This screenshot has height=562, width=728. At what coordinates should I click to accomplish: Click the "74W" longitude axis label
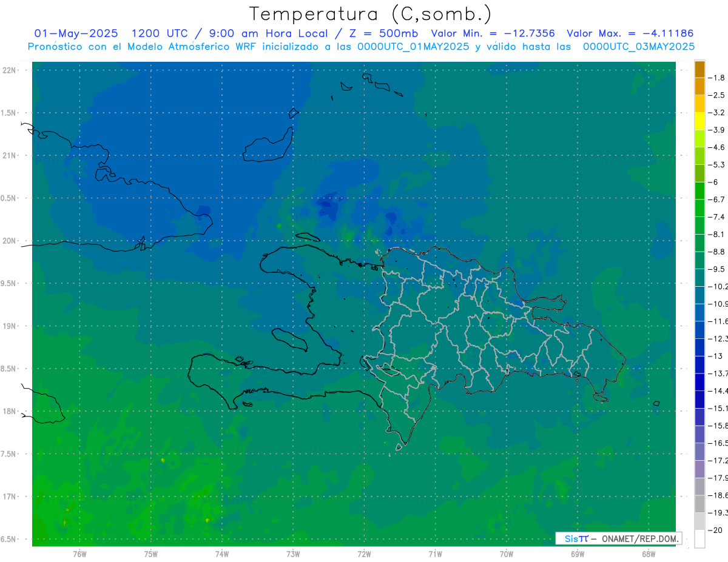tap(222, 554)
